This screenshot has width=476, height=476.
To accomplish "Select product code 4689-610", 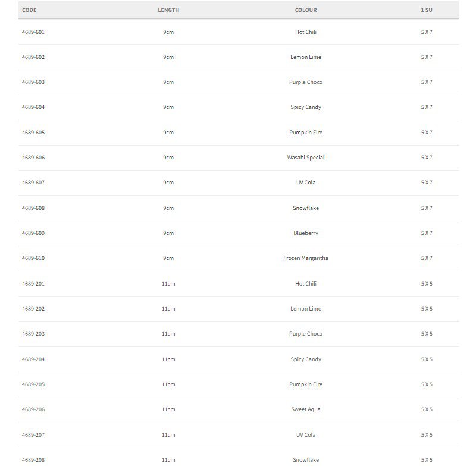I will [33, 258].
